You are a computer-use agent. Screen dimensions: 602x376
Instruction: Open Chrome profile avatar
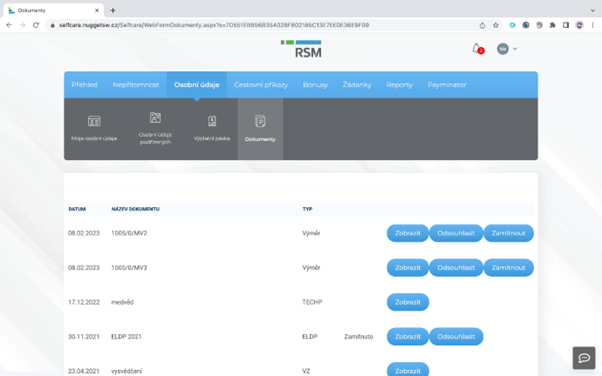[579, 25]
